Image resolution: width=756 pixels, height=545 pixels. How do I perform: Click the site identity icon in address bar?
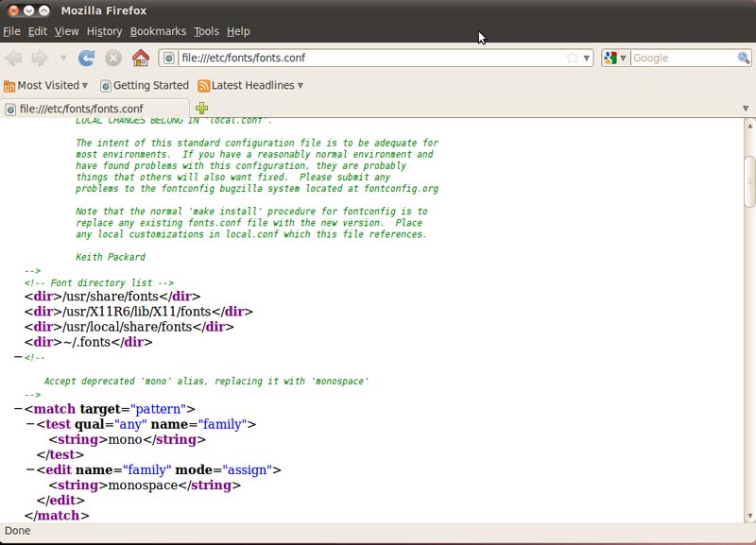[x=169, y=59]
